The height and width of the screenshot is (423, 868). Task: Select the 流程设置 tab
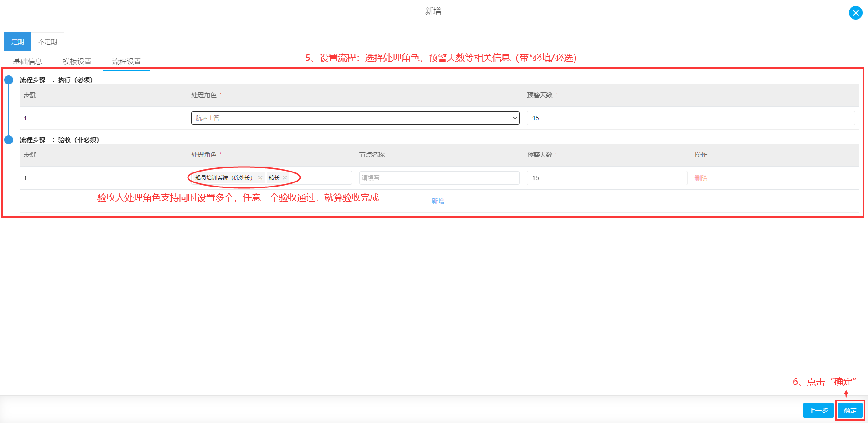click(127, 61)
